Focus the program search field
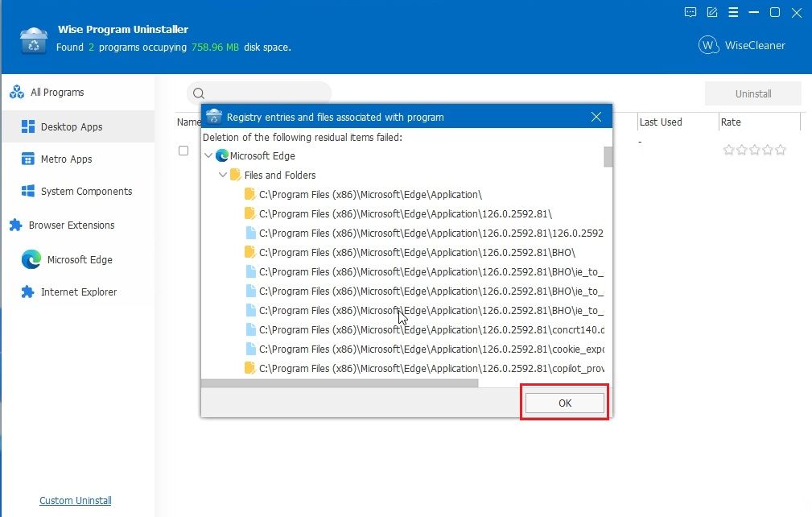The image size is (812, 517). coord(259,93)
